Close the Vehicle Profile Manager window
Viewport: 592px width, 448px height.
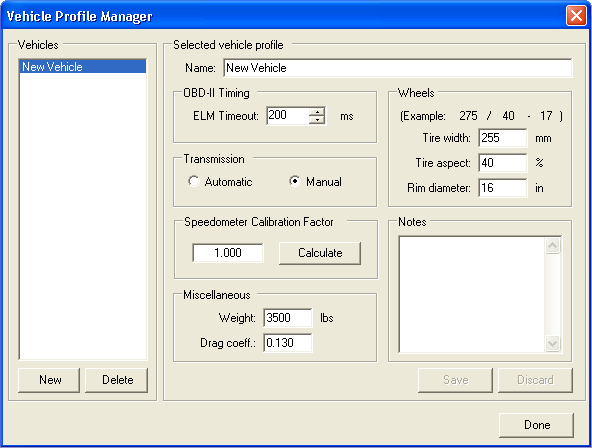coord(576,16)
